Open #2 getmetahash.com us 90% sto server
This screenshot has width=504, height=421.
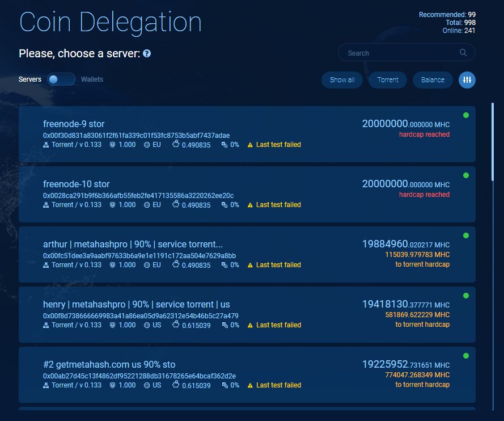[x=109, y=364]
